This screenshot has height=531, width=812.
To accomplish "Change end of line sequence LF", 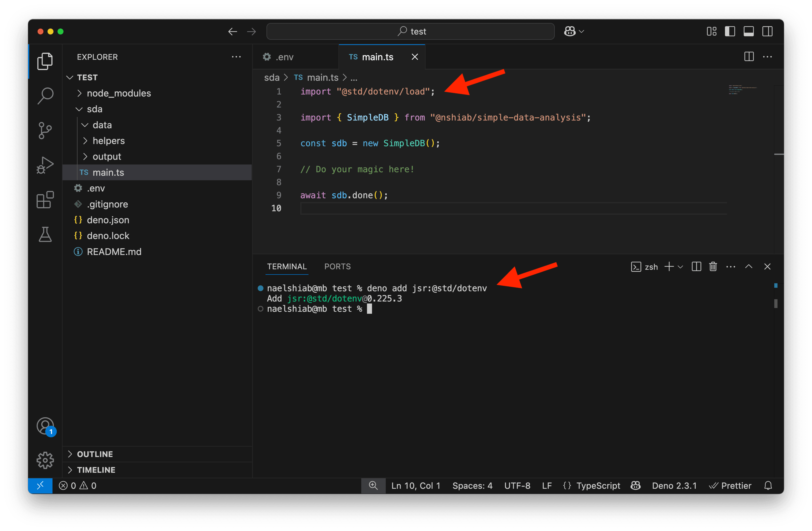I will coord(547,485).
